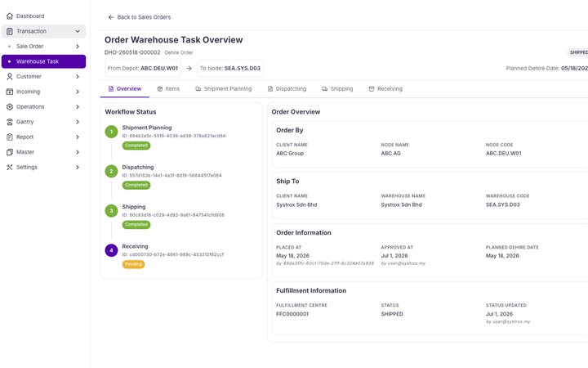Click the Settings tools icon
Screen dimensions: 588x368
pos(10,167)
